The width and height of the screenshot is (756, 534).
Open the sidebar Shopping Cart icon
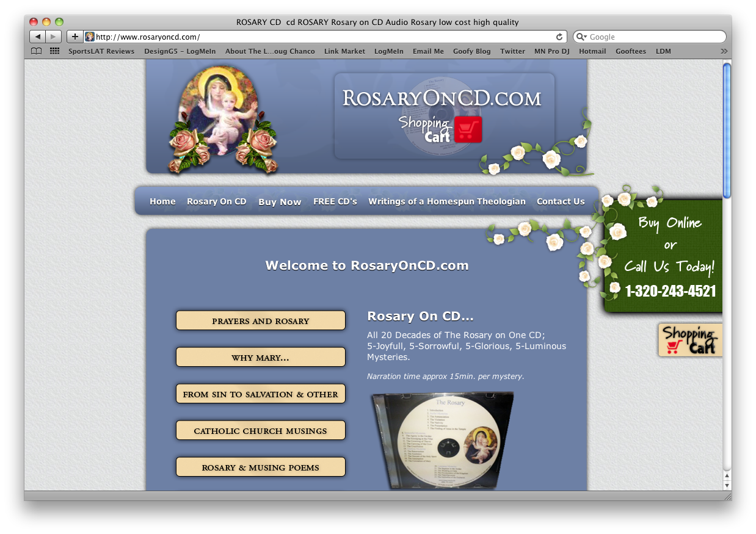(689, 339)
